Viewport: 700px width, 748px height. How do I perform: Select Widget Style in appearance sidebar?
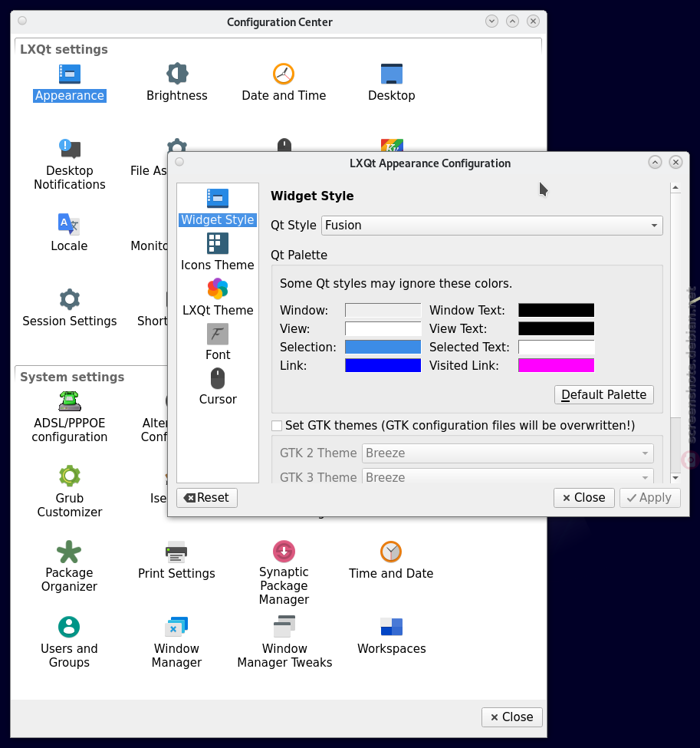tap(218, 207)
